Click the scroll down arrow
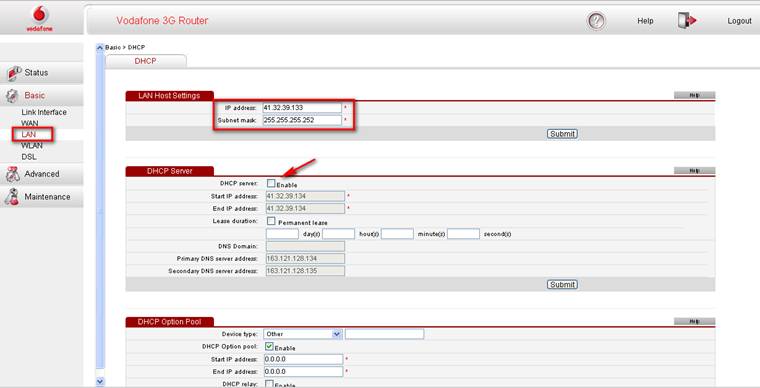The width and height of the screenshot is (760, 388). pos(100,381)
